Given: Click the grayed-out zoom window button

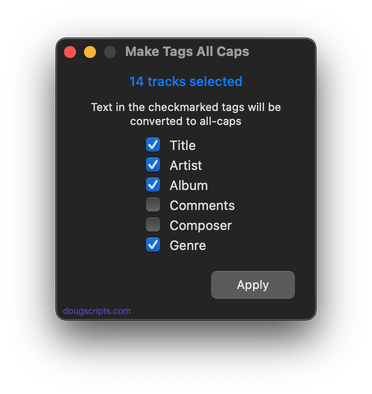Looking at the screenshot, I should pyautogui.click(x=110, y=52).
